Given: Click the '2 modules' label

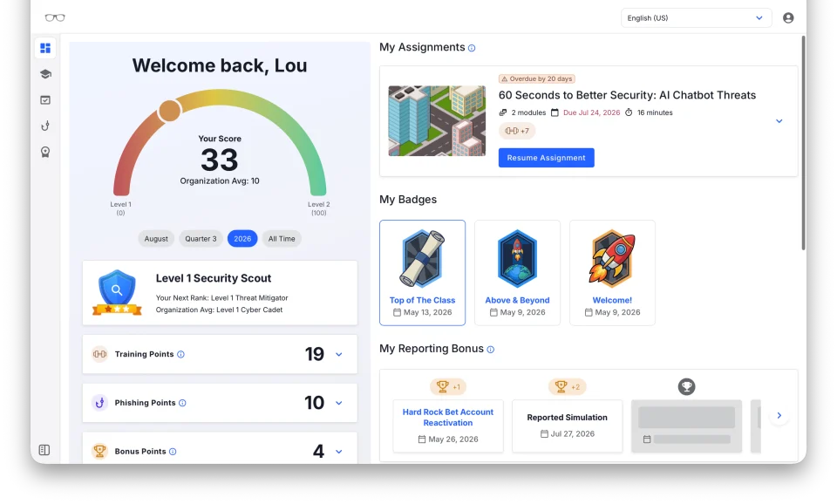Looking at the screenshot, I should pyautogui.click(x=528, y=112).
